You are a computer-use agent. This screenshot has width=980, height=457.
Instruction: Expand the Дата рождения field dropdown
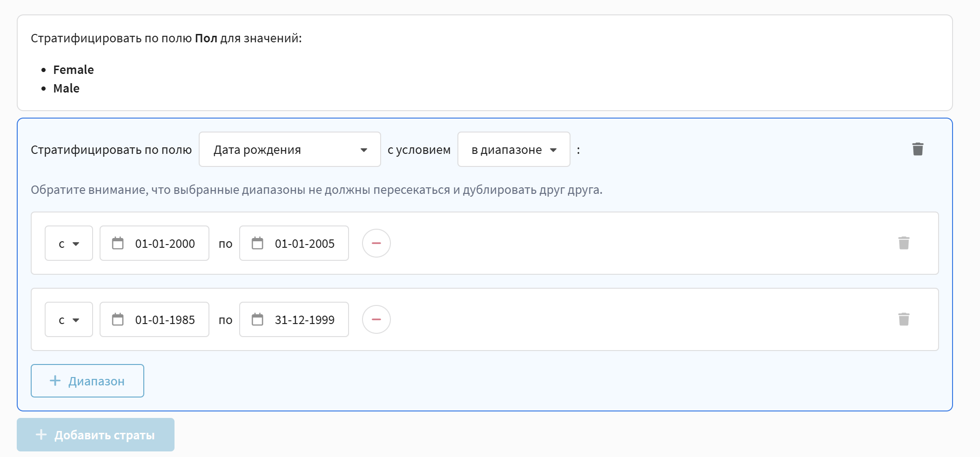[289, 149]
